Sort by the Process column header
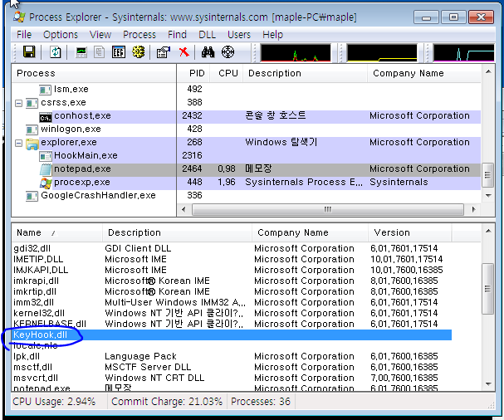The height and width of the screenshot is (420, 504). (x=94, y=73)
